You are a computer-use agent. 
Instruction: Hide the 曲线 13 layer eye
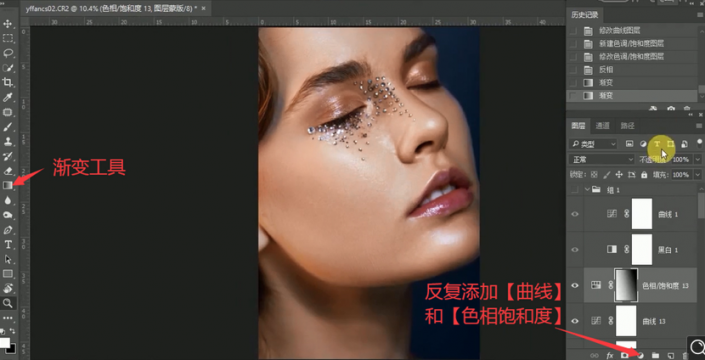(x=575, y=321)
